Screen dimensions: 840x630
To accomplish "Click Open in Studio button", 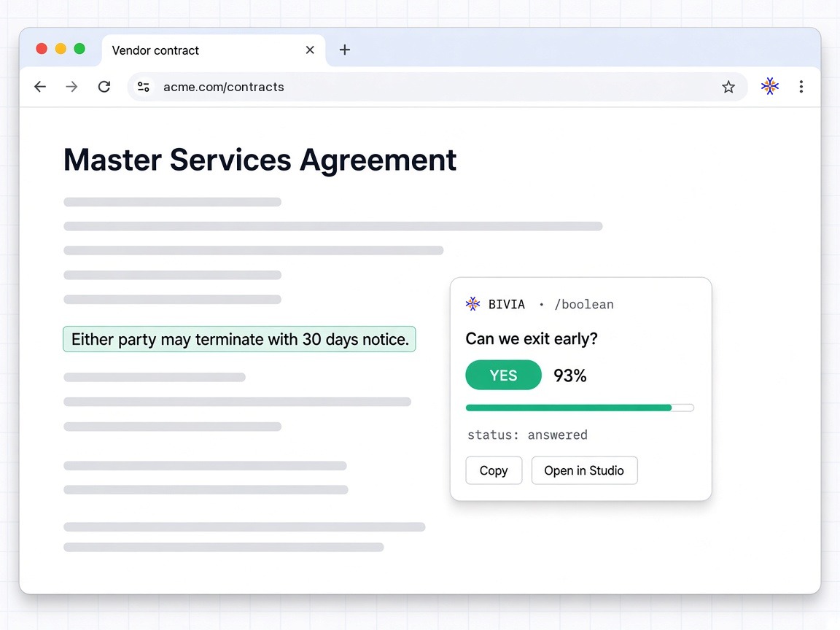I will click(584, 470).
